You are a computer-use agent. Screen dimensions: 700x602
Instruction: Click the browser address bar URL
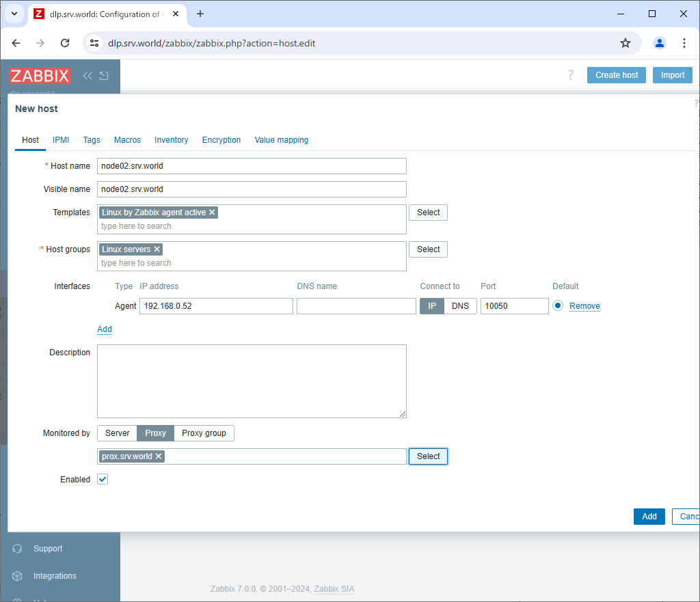pyautogui.click(x=211, y=43)
